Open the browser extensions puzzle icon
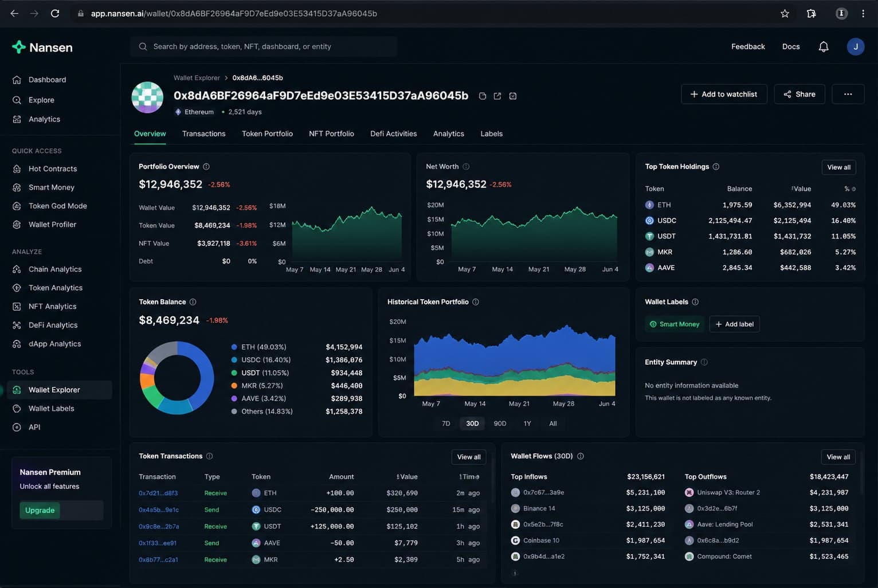878x588 pixels. point(812,13)
